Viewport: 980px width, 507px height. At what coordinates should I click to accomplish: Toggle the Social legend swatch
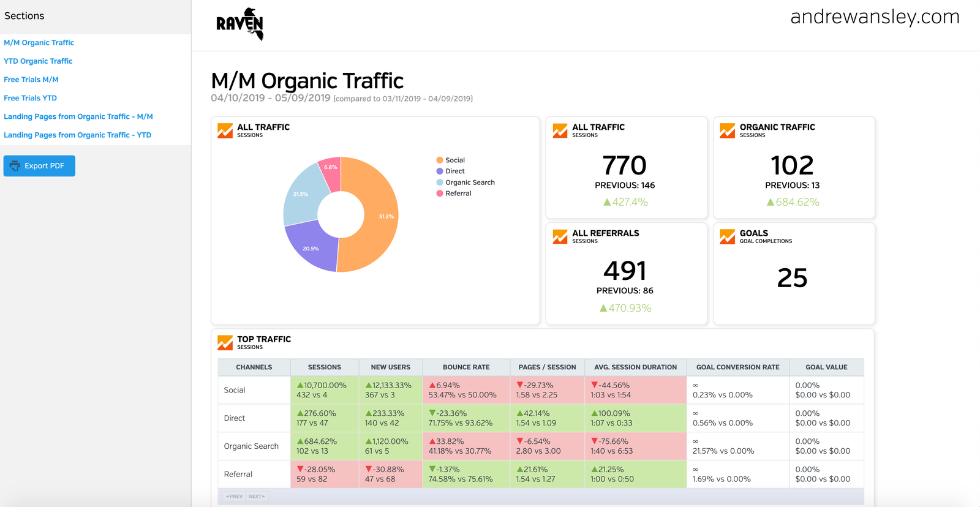click(440, 160)
